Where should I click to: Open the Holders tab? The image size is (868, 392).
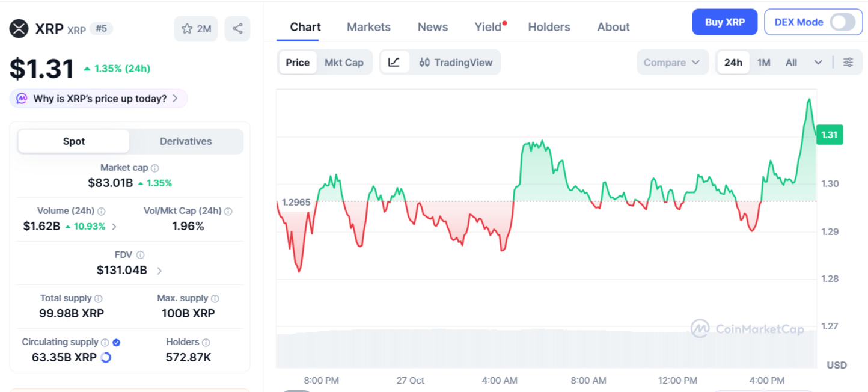pyautogui.click(x=549, y=27)
